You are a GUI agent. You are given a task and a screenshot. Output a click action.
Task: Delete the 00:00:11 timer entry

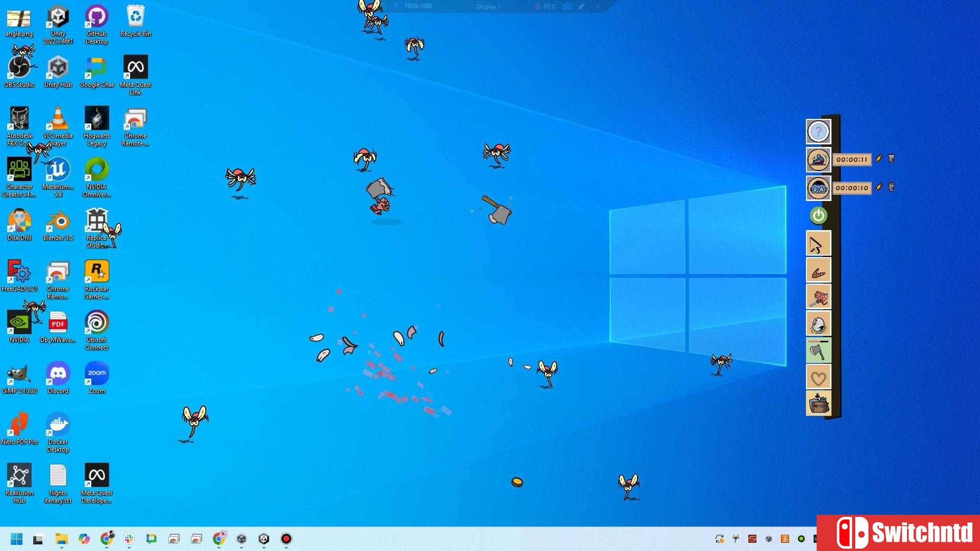891,159
